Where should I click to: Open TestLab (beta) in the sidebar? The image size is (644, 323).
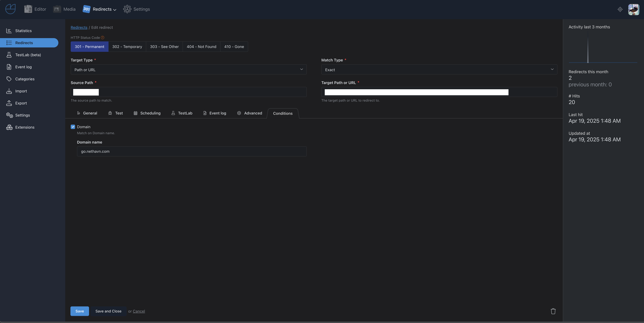(x=28, y=55)
